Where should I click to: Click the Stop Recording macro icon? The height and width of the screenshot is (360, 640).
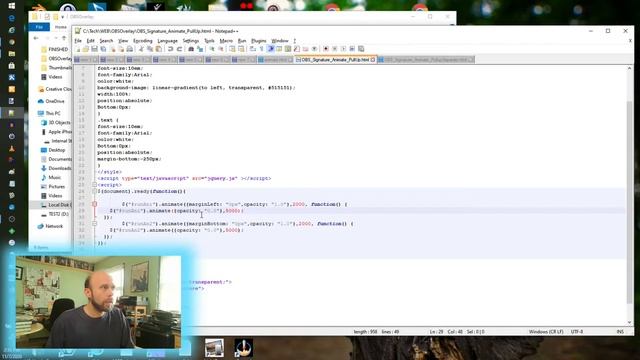(335, 49)
